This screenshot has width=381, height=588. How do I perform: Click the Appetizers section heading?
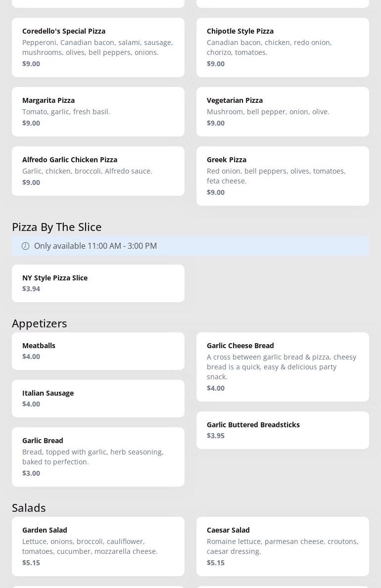point(39,323)
